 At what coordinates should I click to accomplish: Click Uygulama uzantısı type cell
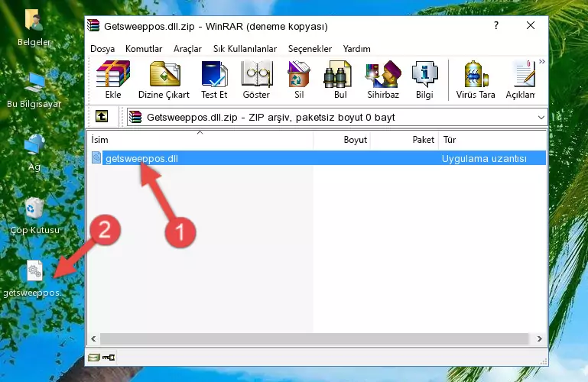point(484,158)
